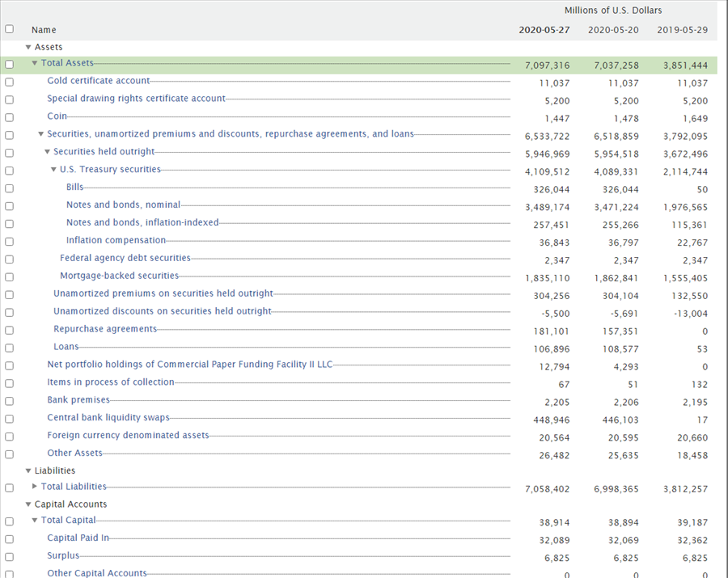The width and height of the screenshot is (728, 578).
Task: Select the Gold certificate account checkbox
Action: click(x=9, y=82)
